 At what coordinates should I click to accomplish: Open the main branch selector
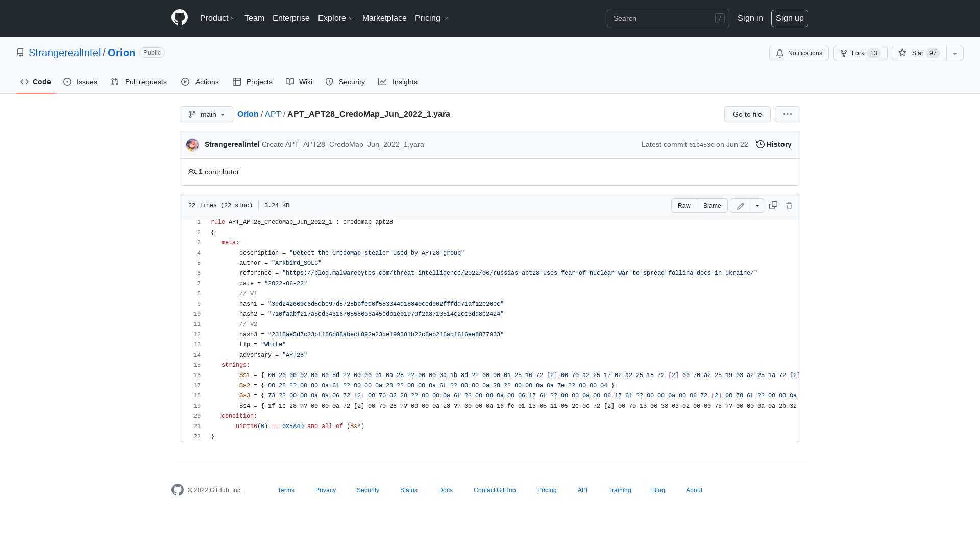click(206, 114)
